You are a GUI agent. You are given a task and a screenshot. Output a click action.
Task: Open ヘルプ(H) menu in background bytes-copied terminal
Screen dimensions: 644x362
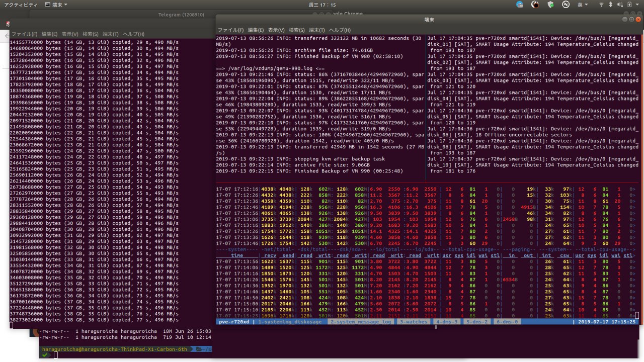pyautogui.click(x=133, y=34)
